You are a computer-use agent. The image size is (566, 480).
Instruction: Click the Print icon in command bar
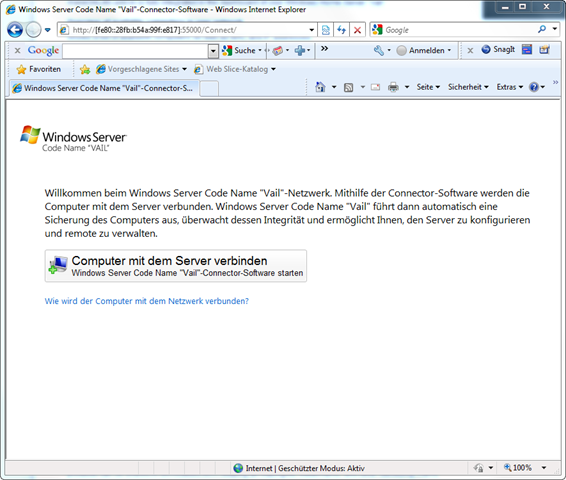(393, 87)
